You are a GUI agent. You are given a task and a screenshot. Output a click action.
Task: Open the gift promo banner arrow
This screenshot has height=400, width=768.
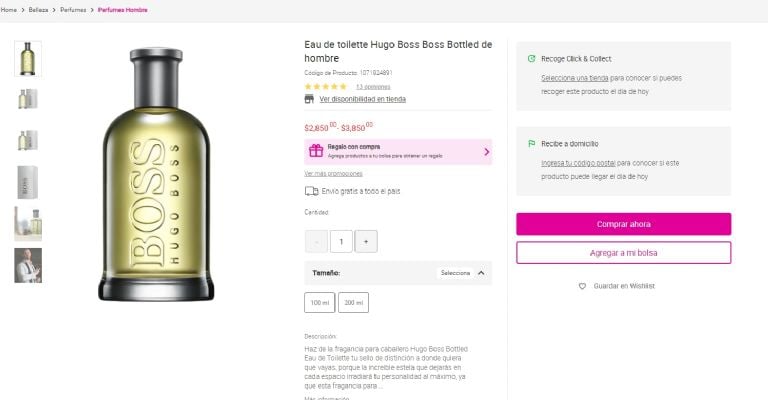486,152
